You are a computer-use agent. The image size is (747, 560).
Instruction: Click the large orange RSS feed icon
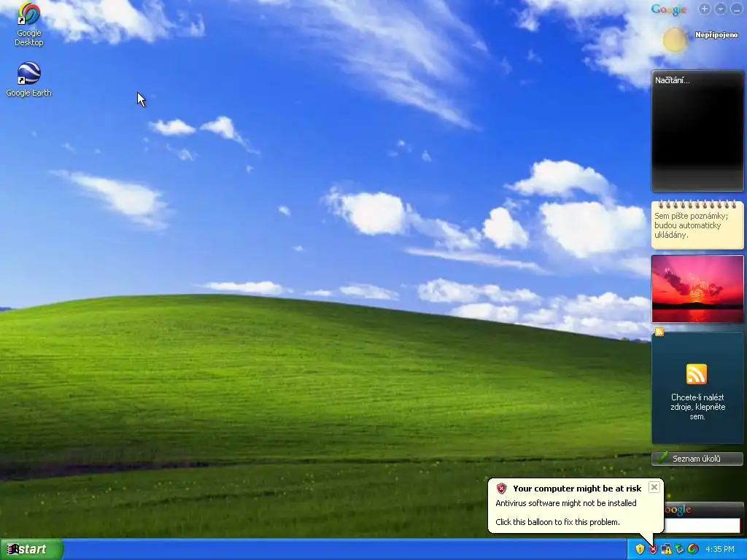pyautogui.click(x=697, y=374)
